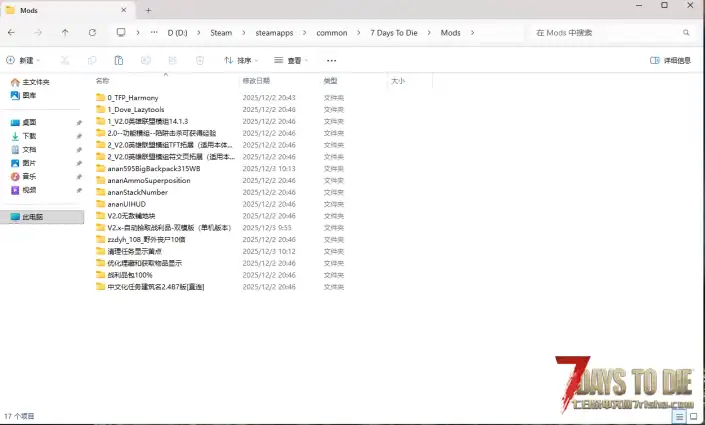Jump to Steam folder in the breadcrumb
This screenshot has width=705, height=425.
tap(221, 33)
